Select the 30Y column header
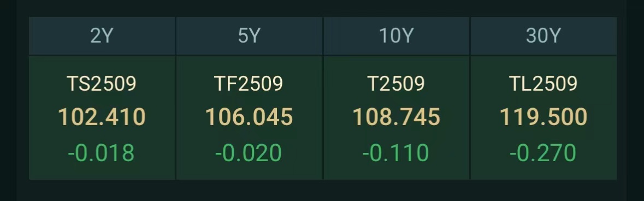The width and height of the screenshot is (644, 201). [543, 36]
